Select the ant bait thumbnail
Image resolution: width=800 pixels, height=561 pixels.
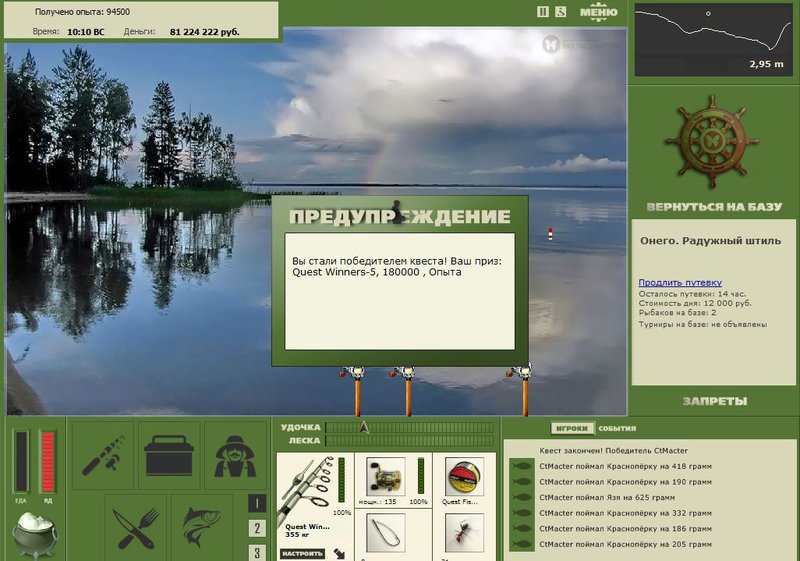464,533
